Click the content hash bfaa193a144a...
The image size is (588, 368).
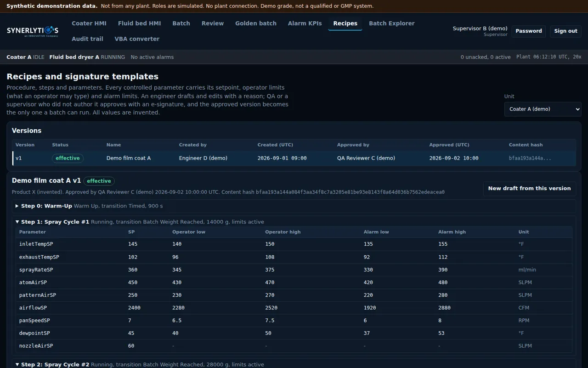click(x=530, y=158)
